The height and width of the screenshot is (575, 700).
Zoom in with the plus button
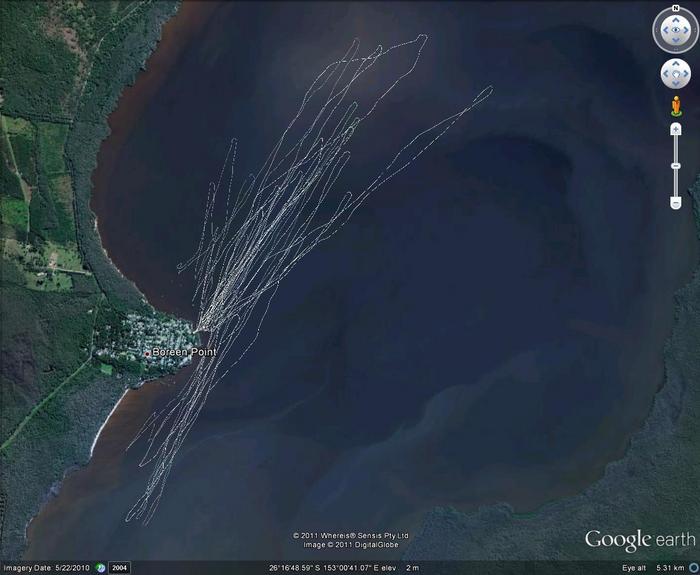click(x=676, y=128)
